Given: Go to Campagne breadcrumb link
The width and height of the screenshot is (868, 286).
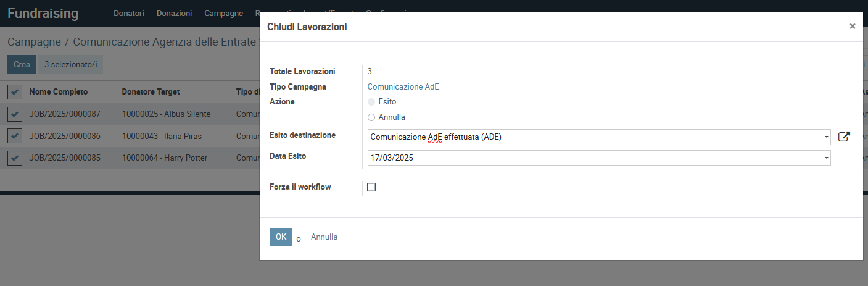Looking at the screenshot, I should coord(34,42).
